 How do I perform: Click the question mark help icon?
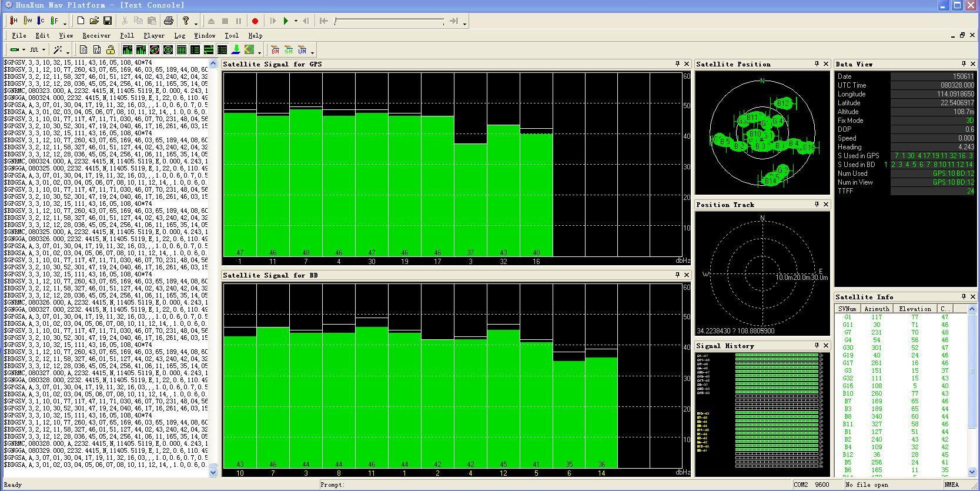click(x=186, y=21)
